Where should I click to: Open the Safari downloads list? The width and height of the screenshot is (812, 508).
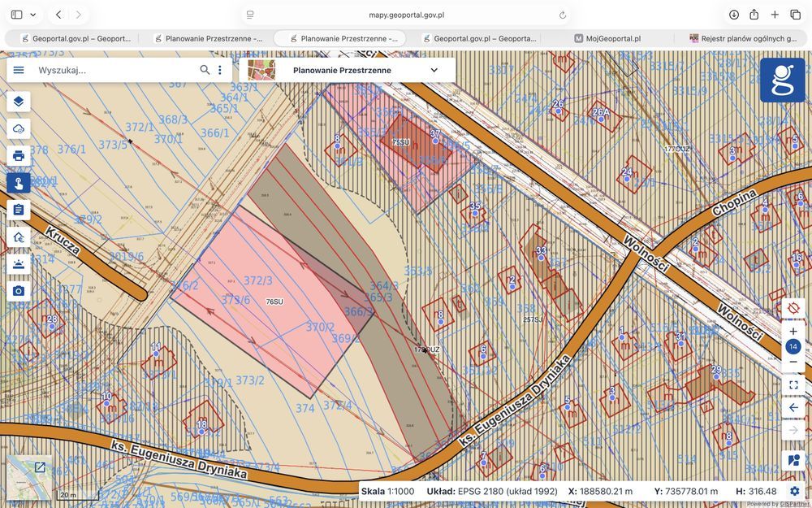pos(734,15)
